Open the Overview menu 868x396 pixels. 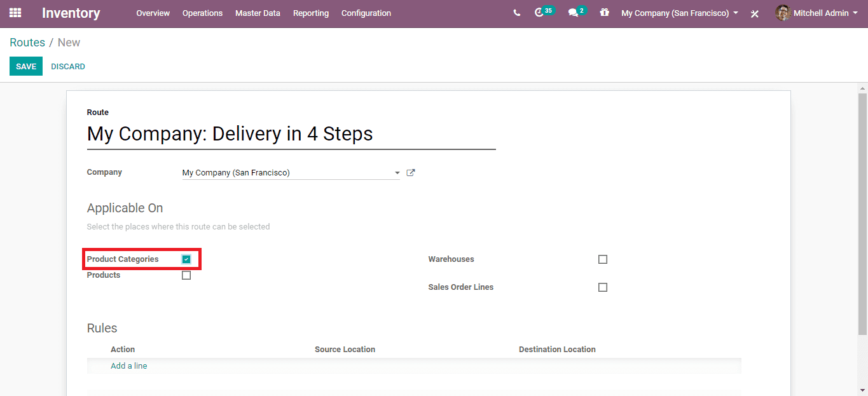(153, 13)
